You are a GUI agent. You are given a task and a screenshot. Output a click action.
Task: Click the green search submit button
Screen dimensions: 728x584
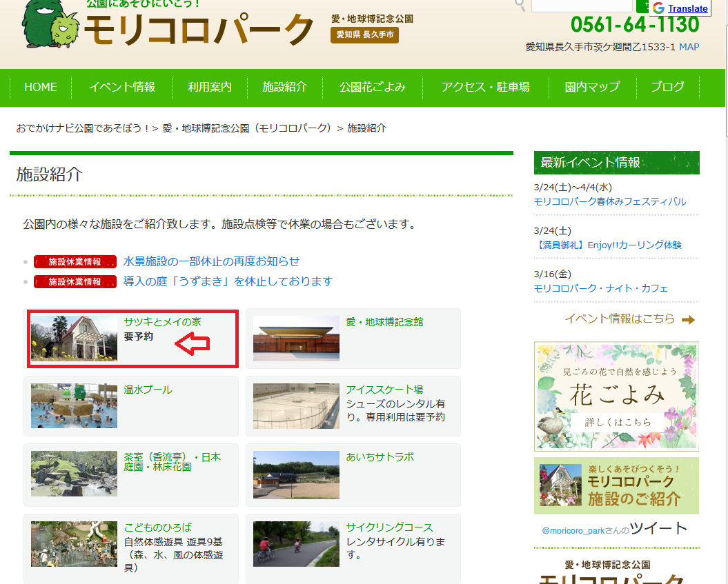coord(642,6)
